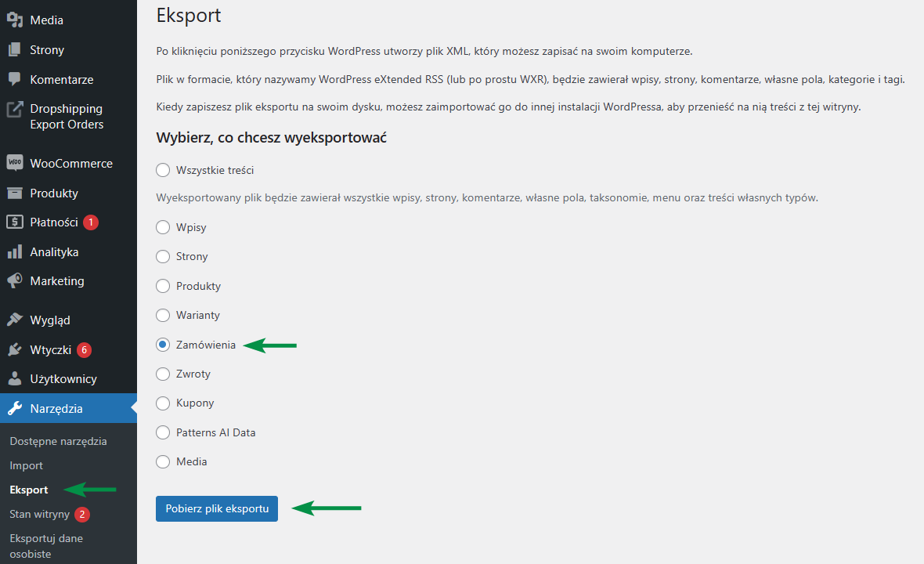Click the Strony pages icon

click(x=15, y=49)
